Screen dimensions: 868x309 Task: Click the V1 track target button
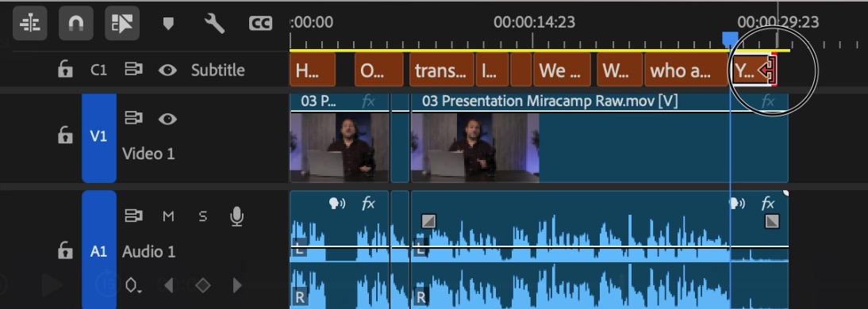(98, 136)
